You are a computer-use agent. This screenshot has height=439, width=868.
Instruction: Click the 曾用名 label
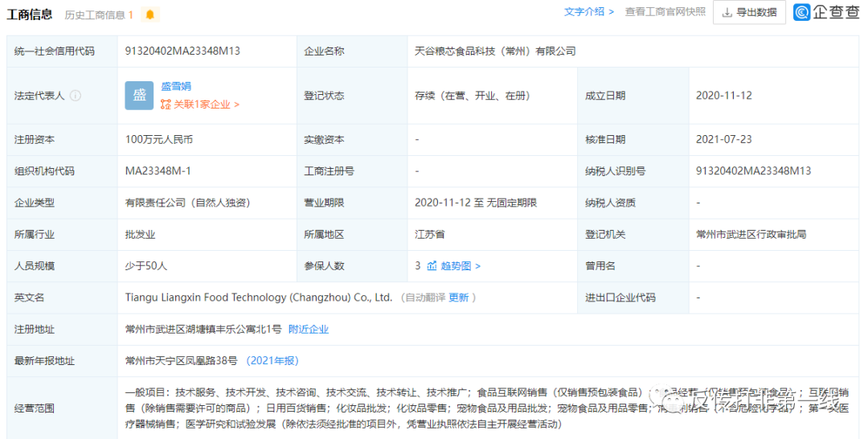coord(600,266)
